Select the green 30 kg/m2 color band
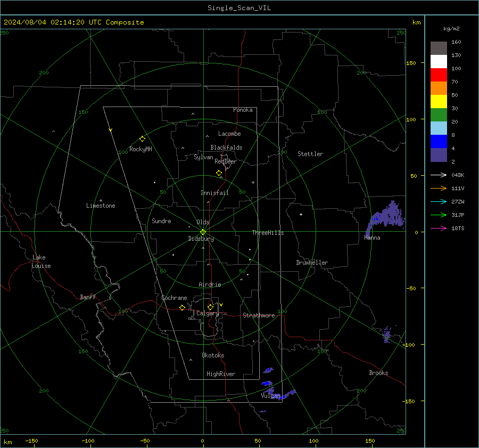The width and height of the screenshot is (479, 448). point(439,115)
